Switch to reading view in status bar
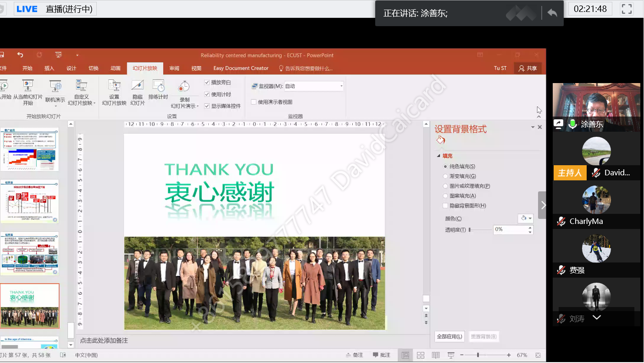 coord(435,355)
